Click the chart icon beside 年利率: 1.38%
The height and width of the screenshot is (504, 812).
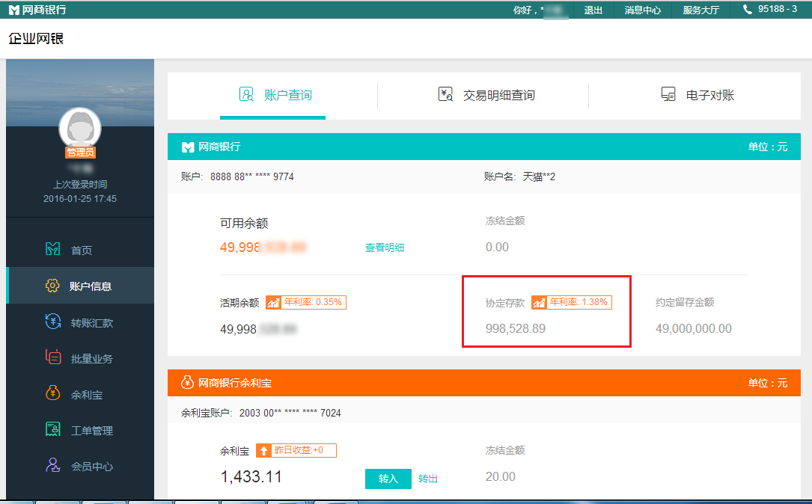tap(539, 302)
